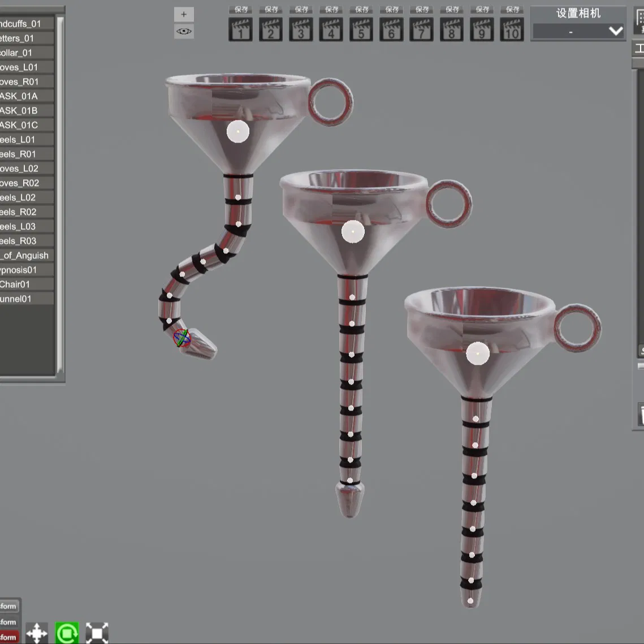Click the plus button above eye icon
Viewport: 644px width, 644px height.
184,14
